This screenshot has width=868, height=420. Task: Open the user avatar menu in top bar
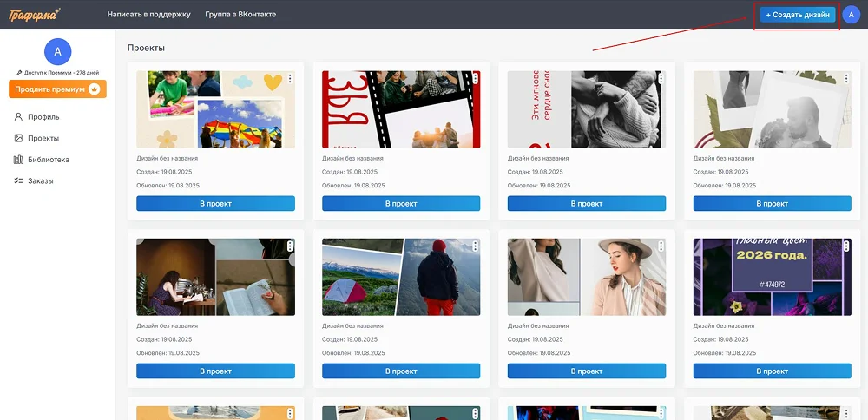[x=851, y=15]
